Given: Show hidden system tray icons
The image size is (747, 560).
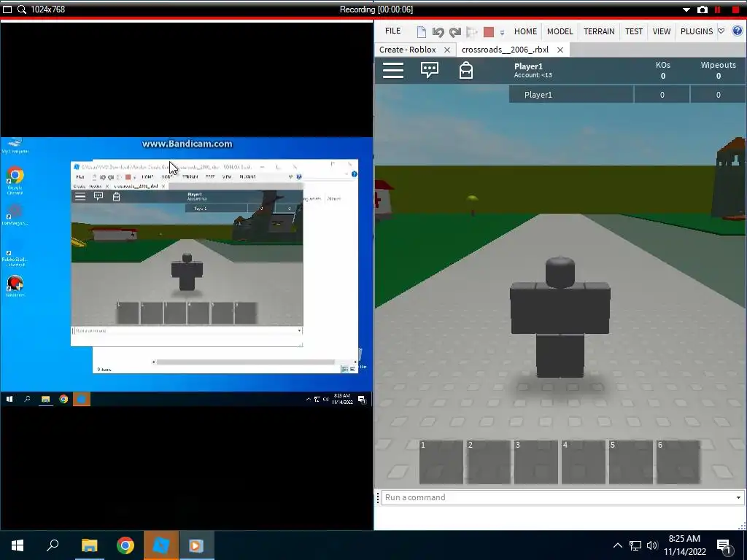Looking at the screenshot, I should coord(617,545).
